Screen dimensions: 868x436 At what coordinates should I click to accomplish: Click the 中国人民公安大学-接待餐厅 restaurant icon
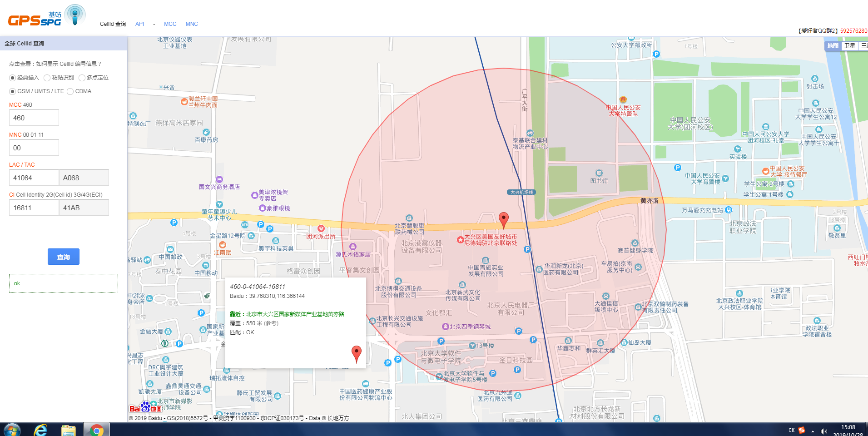click(766, 171)
